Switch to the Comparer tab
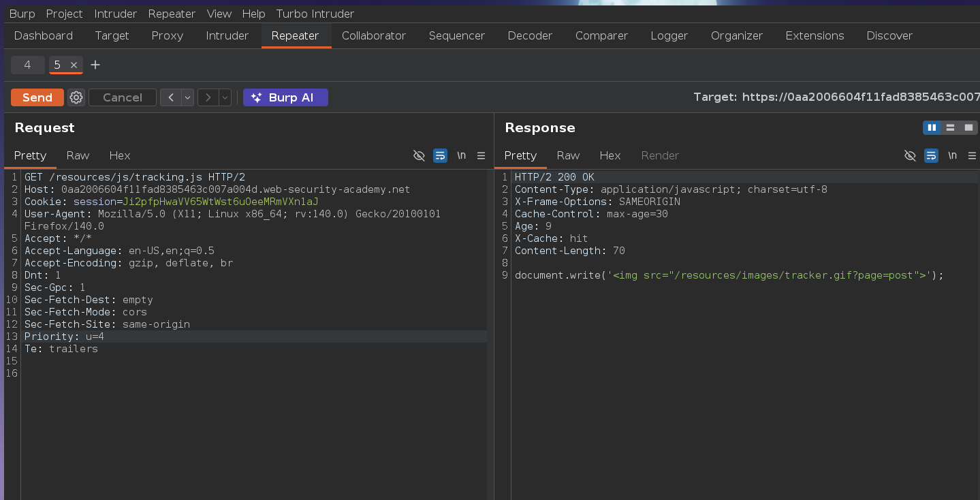Screen dimensions: 980x500 601,35
